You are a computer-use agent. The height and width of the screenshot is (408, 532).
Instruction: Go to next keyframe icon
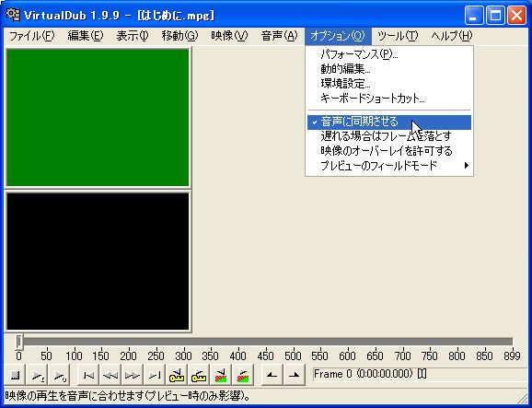click(199, 375)
